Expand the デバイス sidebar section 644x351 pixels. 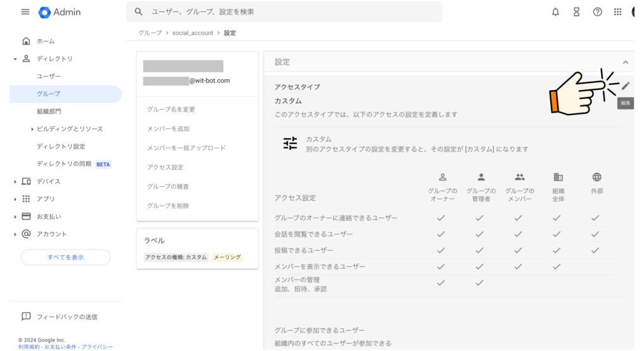click(15, 182)
